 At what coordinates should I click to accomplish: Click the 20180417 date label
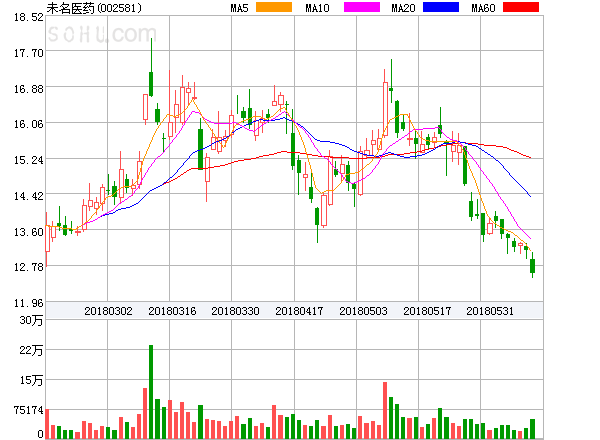[299, 311]
